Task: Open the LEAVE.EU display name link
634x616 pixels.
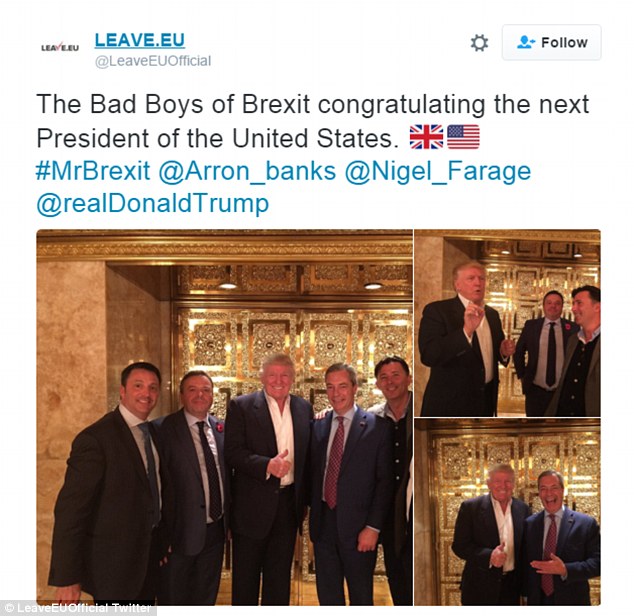Action: tap(139, 40)
